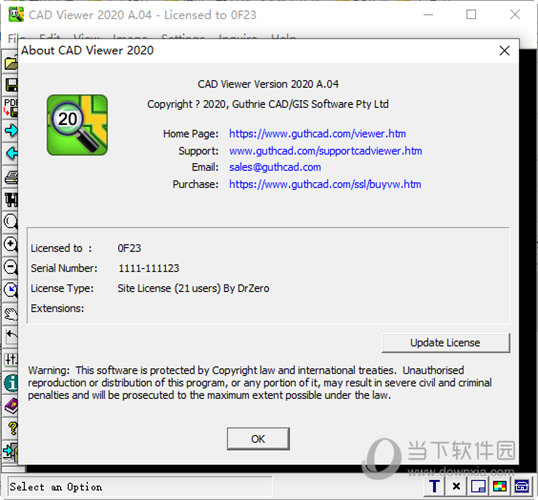The image size is (538, 500).
Task: Click the cyan left arrow (previous) icon
Action: [x=12, y=153]
